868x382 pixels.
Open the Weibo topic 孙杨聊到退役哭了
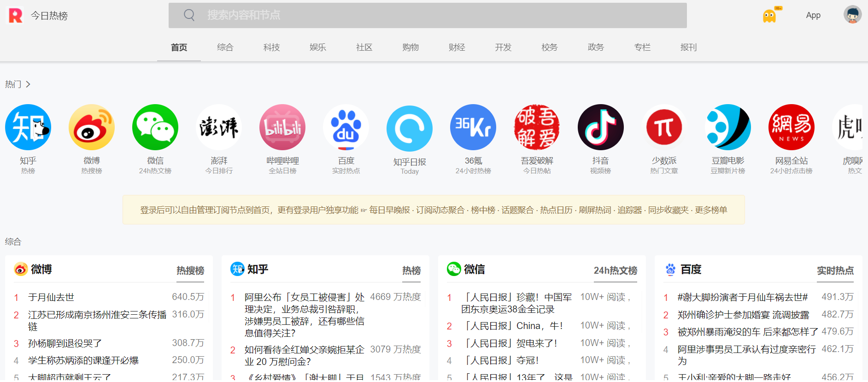click(65, 343)
